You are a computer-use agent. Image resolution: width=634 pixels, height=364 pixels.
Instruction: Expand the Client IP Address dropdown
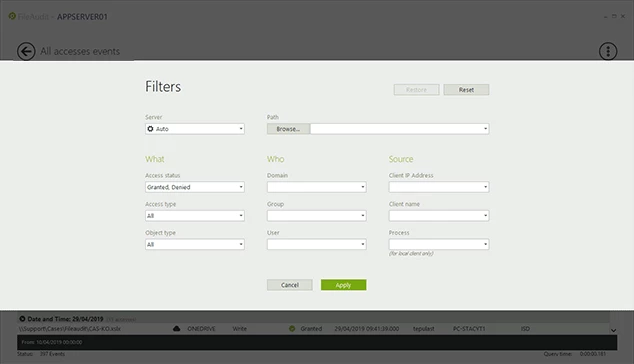tap(439, 187)
